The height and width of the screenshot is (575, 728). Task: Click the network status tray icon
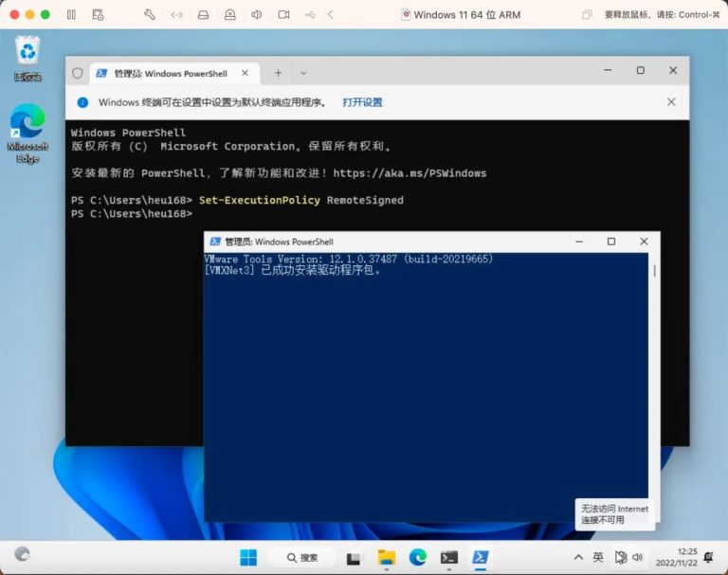pyautogui.click(x=620, y=557)
